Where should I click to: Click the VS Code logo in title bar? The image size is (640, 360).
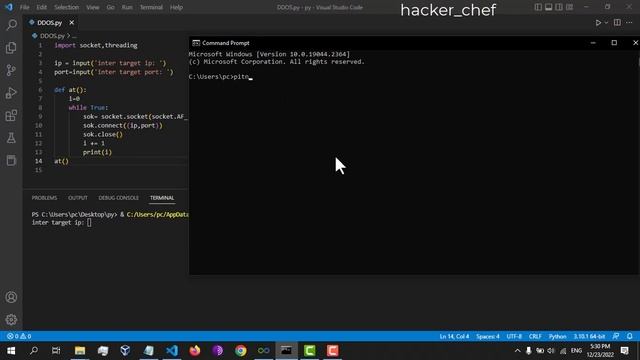[x=9, y=7]
